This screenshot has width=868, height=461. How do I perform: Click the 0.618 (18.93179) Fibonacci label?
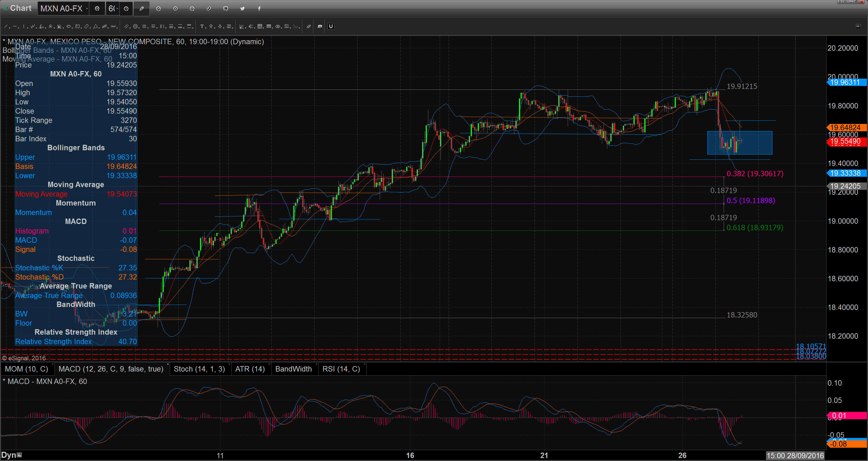click(755, 228)
